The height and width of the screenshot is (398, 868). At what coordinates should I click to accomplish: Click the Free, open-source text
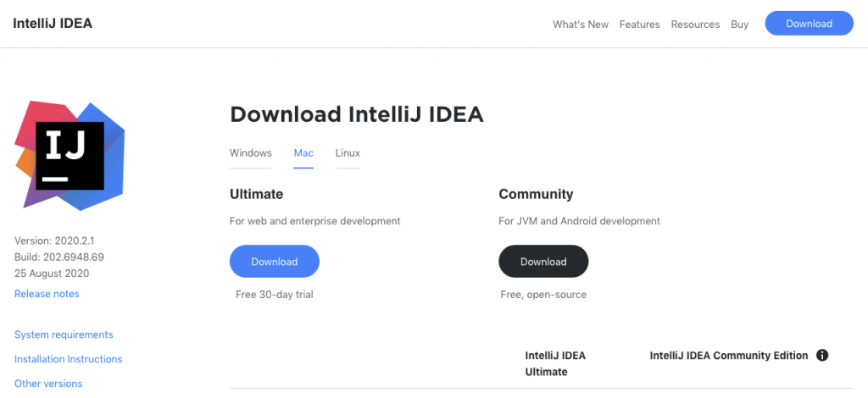pyautogui.click(x=543, y=295)
